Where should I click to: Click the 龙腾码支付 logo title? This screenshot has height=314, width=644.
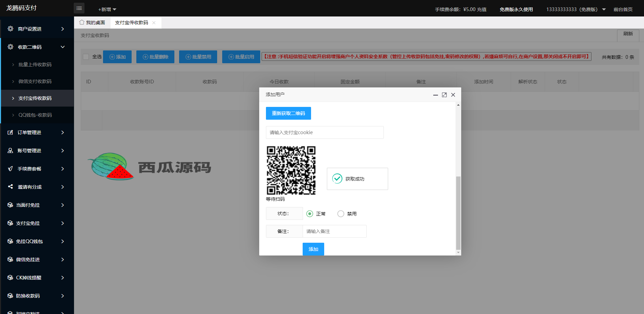(22, 8)
